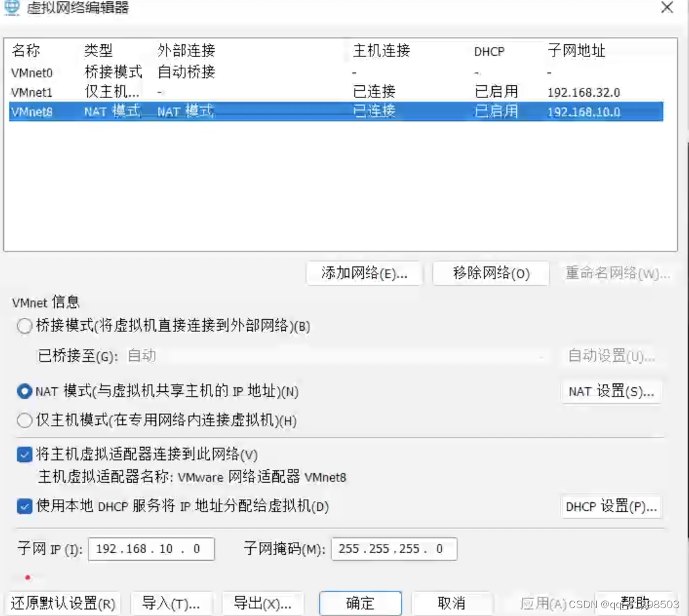Select the VMnet8 row
Viewport: 689px width, 616px height.
pos(336,112)
